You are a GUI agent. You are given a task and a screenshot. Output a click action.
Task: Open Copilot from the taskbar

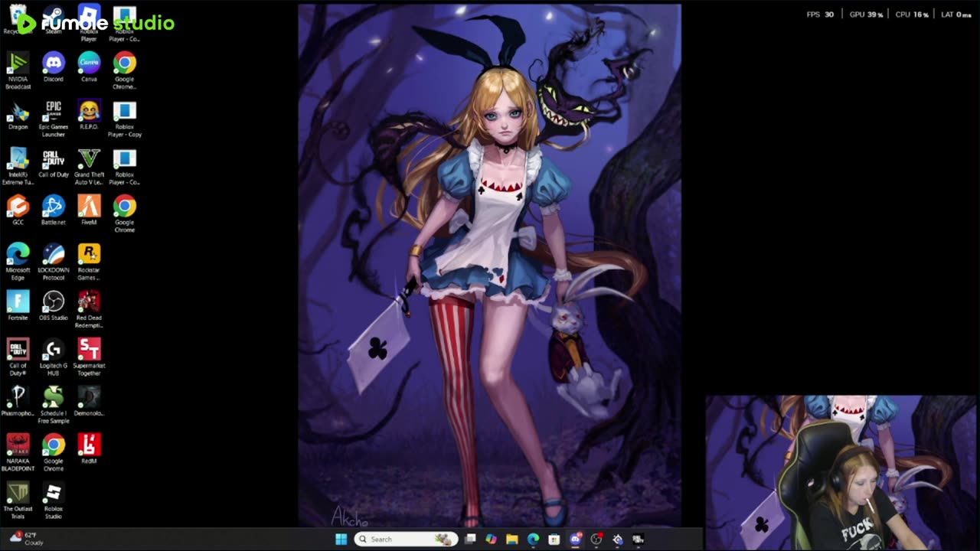click(491, 540)
